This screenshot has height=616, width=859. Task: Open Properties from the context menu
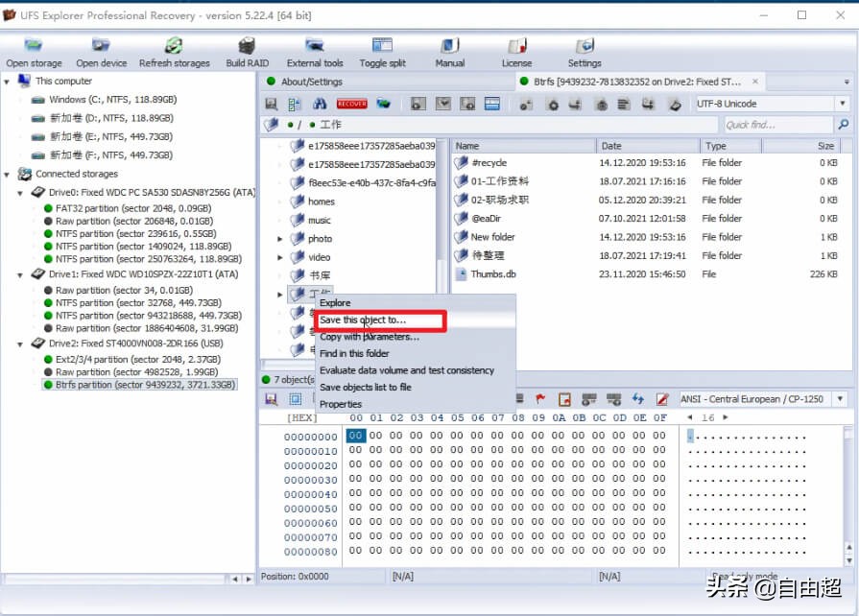pyautogui.click(x=341, y=404)
